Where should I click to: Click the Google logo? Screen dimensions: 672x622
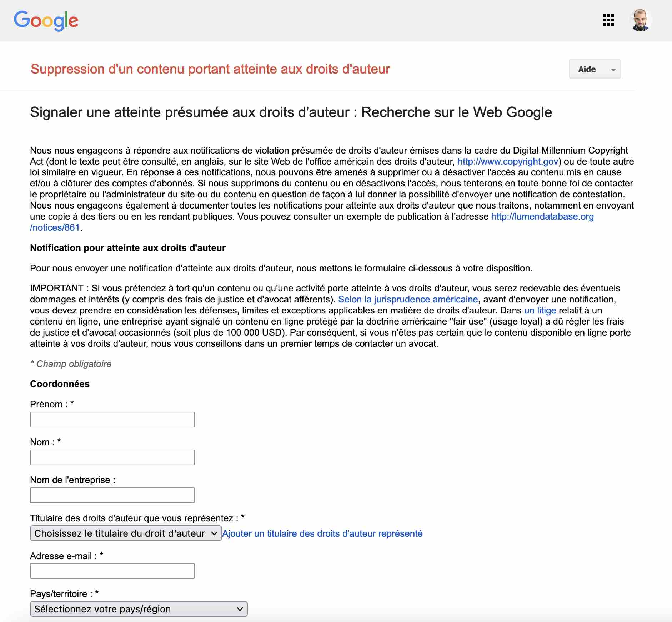(x=46, y=20)
